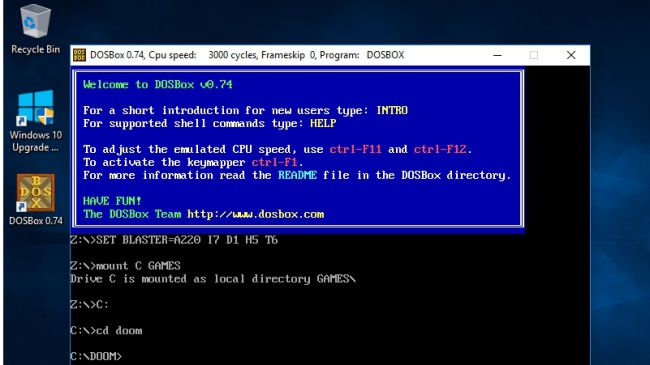The height and width of the screenshot is (365, 650).
Task: Click the Recycle Bin label text
Action: [36, 49]
